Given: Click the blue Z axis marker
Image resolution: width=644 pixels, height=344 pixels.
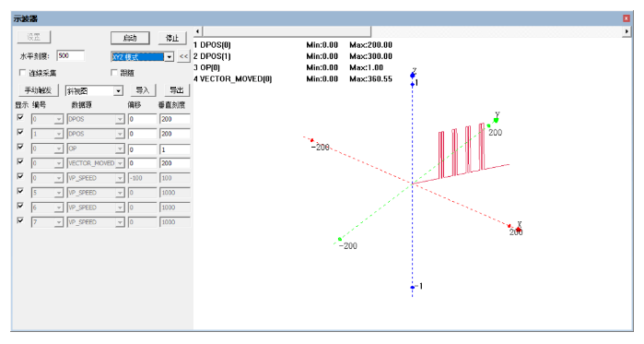Looking at the screenshot, I should pyautogui.click(x=413, y=76).
